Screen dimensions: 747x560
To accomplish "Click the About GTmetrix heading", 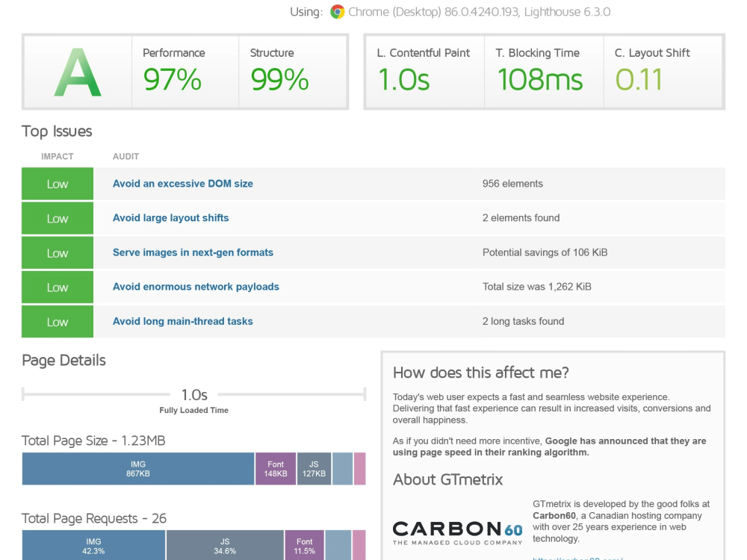I will [447, 479].
